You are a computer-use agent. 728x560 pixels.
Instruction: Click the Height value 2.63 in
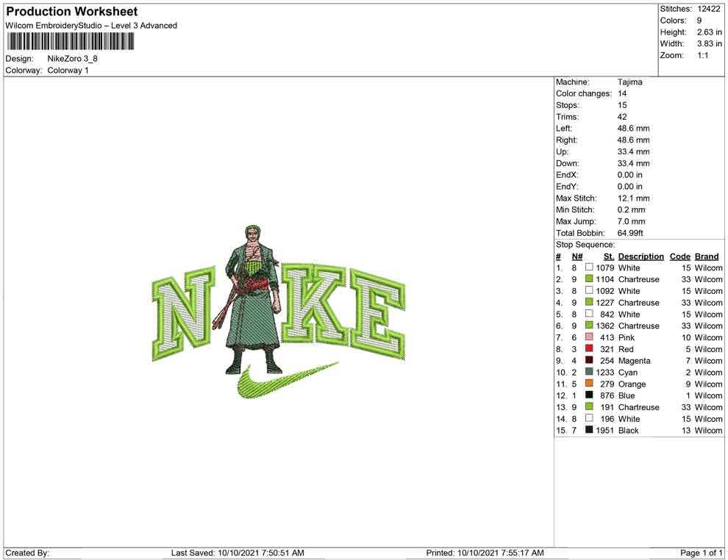(x=709, y=32)
